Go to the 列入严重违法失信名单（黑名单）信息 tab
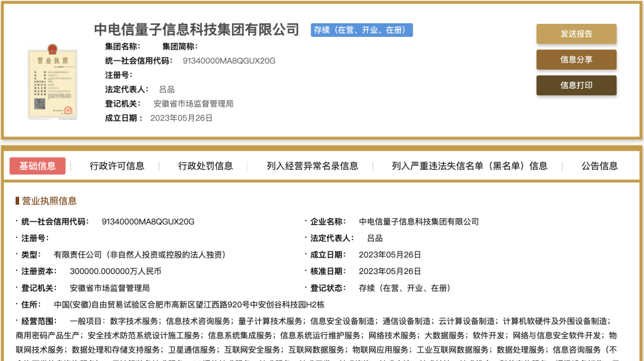 [x=469, y=166]
